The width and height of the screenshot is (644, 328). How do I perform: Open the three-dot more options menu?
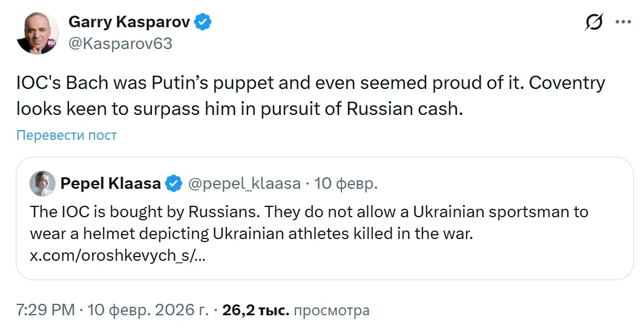(623, 22)
